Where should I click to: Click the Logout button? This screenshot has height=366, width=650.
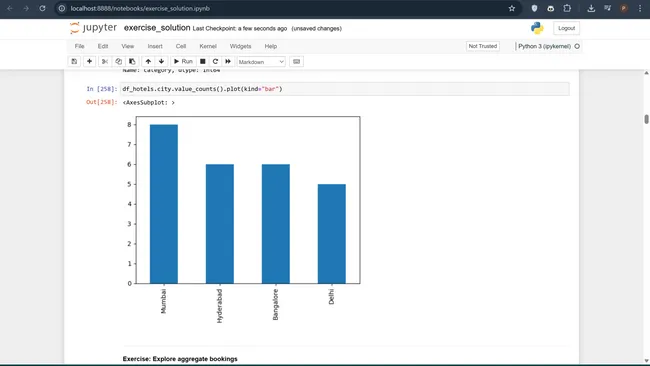(x=566, y=28)
